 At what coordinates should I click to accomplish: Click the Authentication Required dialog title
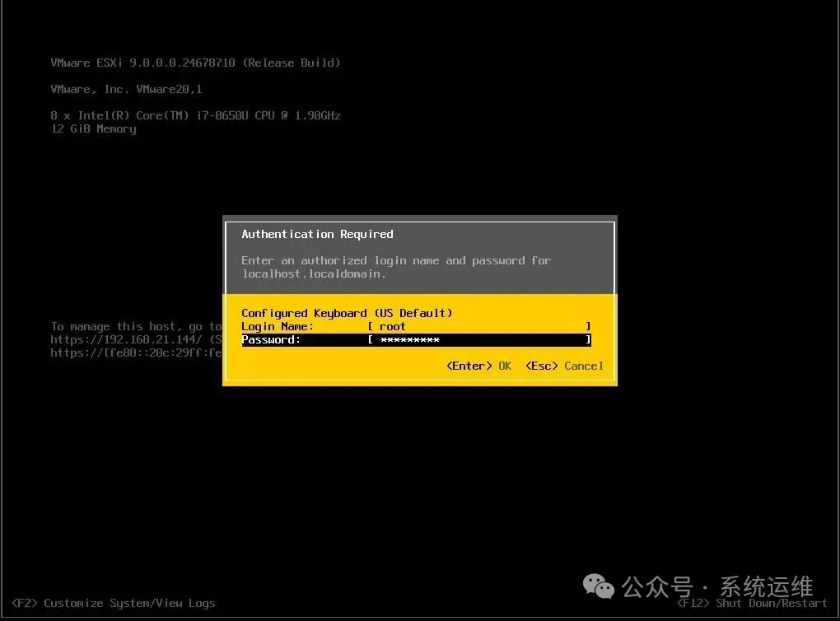317,234
